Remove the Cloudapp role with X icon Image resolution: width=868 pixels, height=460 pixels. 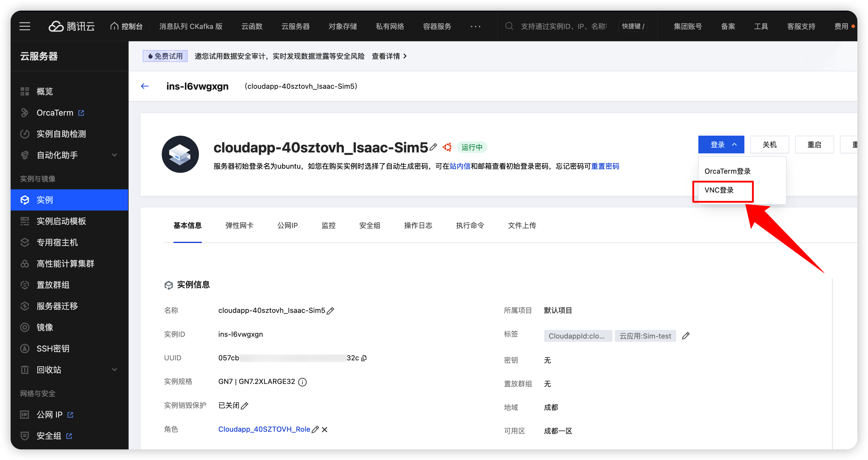point(325,429)
